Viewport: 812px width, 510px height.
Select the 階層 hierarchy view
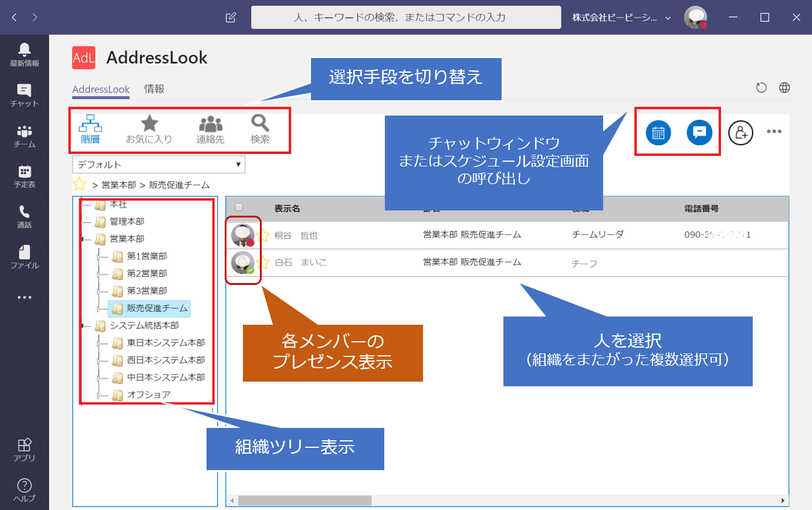(x=90, y=130)
